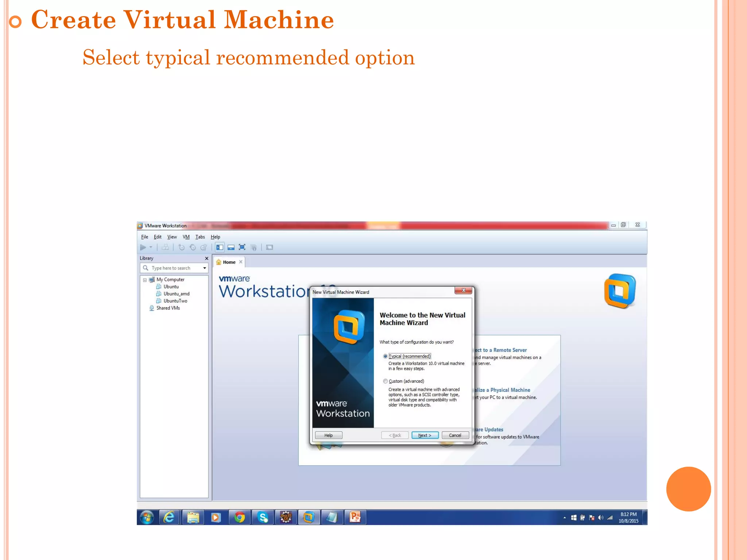Screen dimensions: 747x560
Task: Show hidden system tray icons
Action: (x=565, y=518)
